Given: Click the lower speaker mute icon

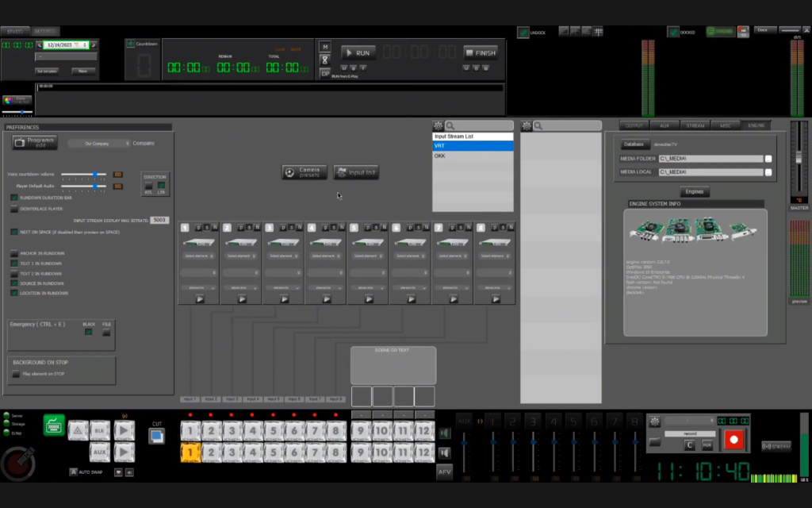Looking at the screenshot, I should click(x=444, y=453).
